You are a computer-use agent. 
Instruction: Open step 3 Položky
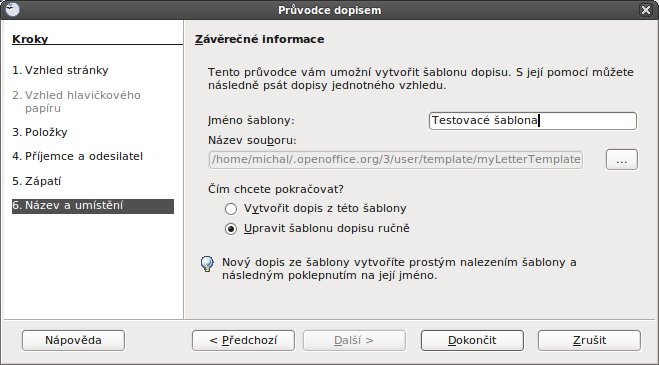[x=40, y=132]
